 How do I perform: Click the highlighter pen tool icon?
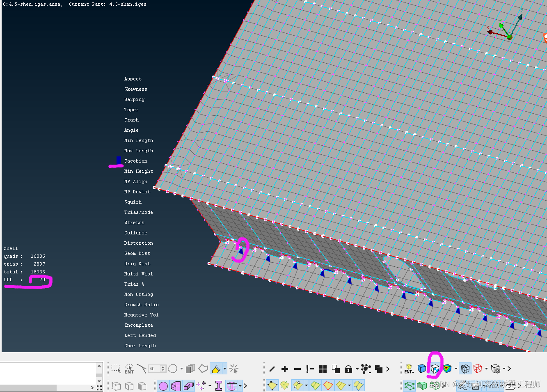coord(215,369)
